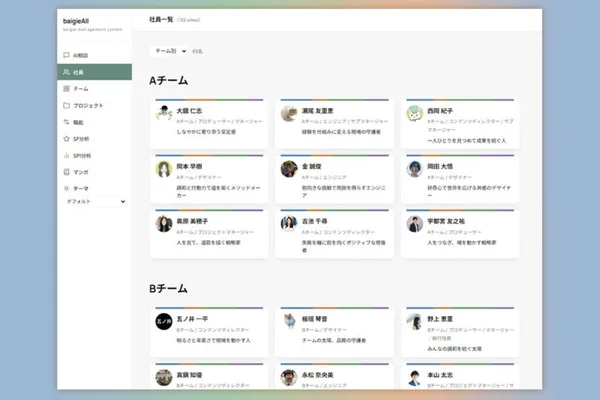Click the プロジェクト folder icon
Screen dimensions: 600x400
pos(66,105)
